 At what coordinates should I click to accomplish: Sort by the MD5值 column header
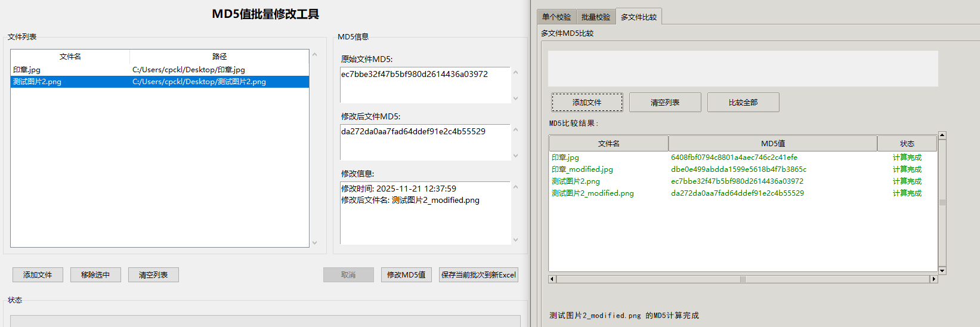click(772, 144)
